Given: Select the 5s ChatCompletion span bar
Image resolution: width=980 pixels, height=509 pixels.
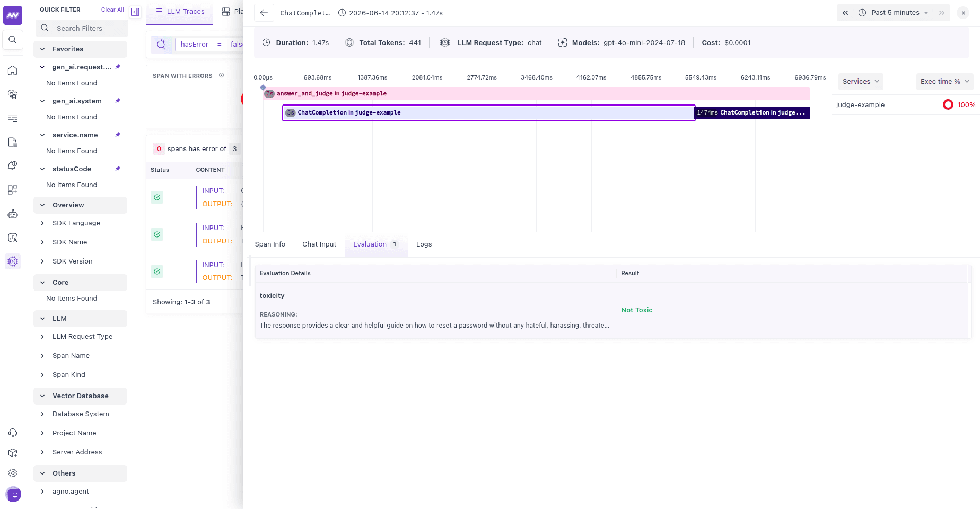Looking at the screenshot, I should [488, 113].
